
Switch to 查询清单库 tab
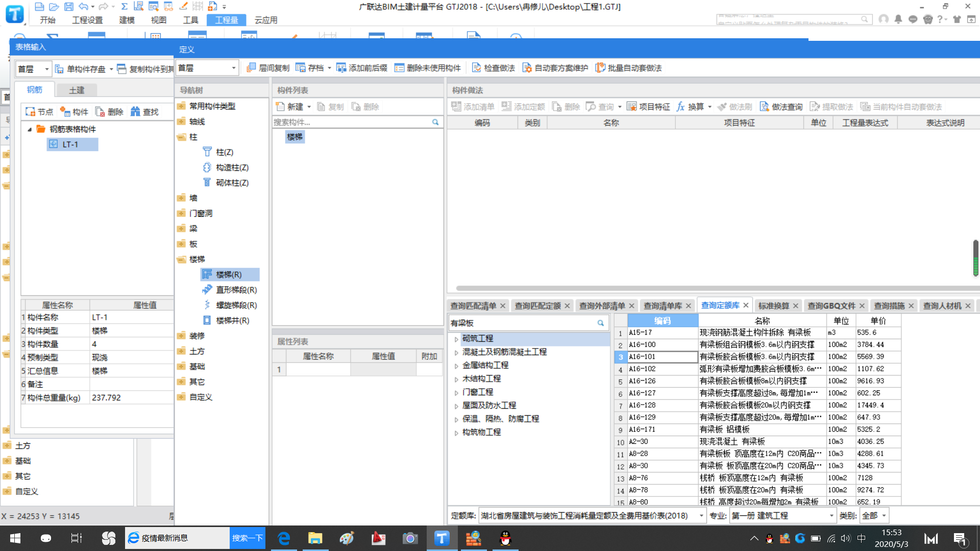[663, 306]
